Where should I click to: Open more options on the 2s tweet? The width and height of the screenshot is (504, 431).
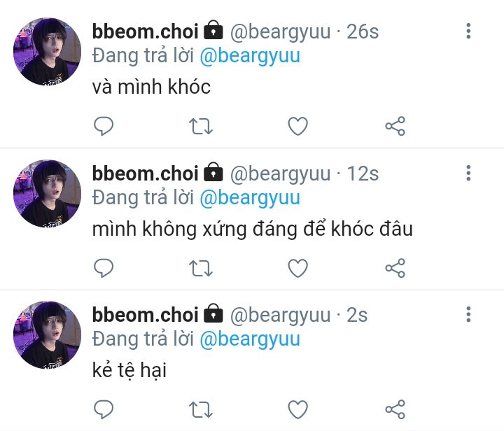click(x=468, y=314)
